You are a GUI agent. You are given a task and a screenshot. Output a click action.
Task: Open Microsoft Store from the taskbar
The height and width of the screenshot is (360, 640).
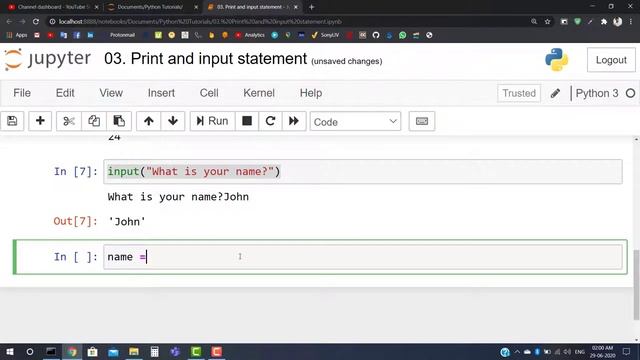(93, 352)
